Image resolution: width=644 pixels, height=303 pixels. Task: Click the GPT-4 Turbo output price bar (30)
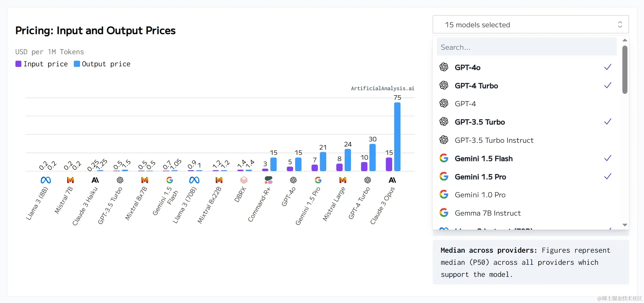tap(373, 157)
